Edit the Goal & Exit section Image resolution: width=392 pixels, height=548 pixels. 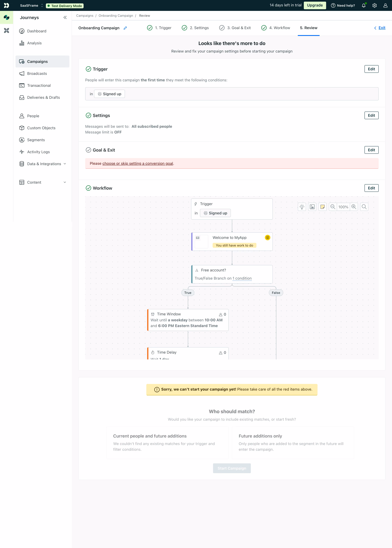(x=371, y=150)
